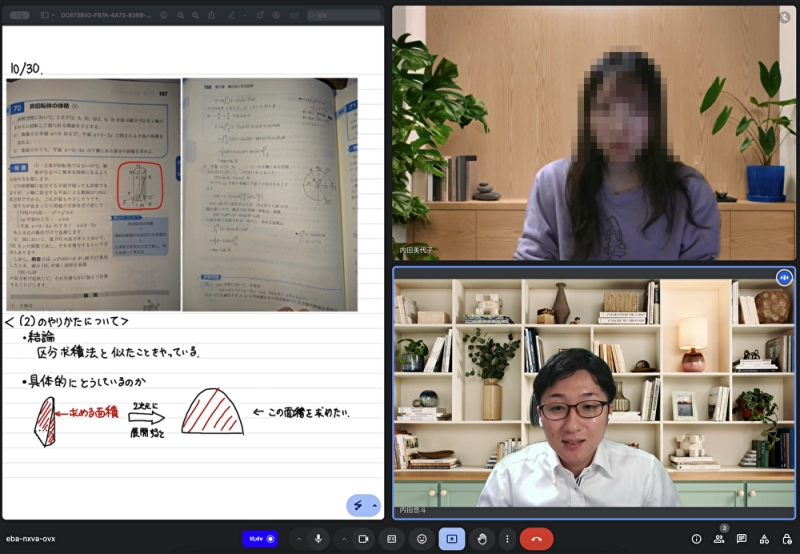Click the form filling icon in Preview
This screenshot has height=554, width=800.
(294, 15)
